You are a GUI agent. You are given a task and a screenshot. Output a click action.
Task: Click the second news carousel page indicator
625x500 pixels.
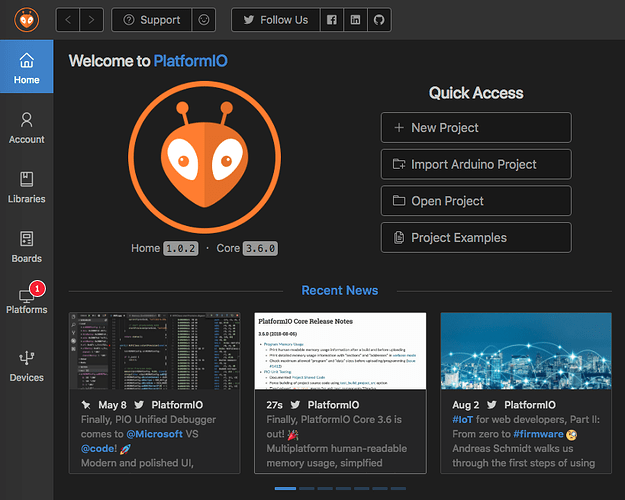click(307, 488)
